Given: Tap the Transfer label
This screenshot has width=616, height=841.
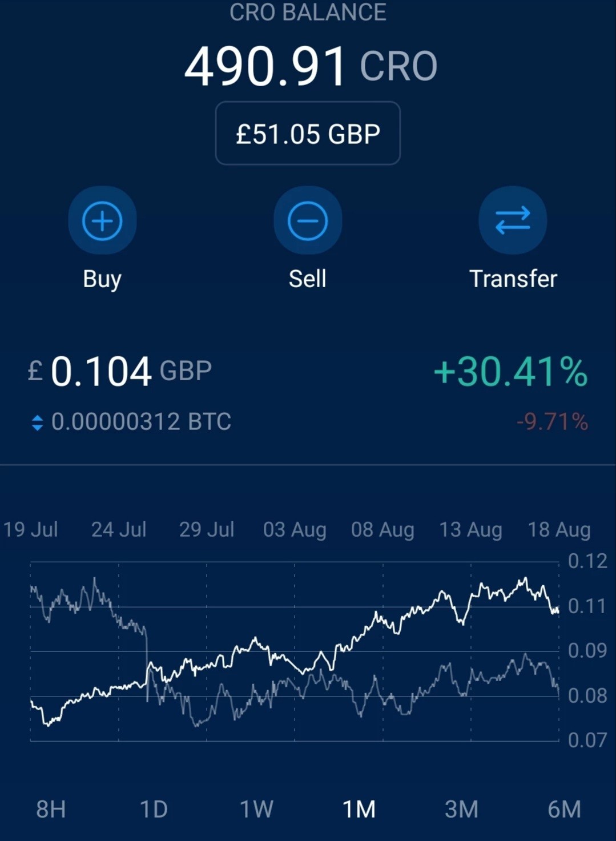Looking at the screenshot, I should 513,279.
